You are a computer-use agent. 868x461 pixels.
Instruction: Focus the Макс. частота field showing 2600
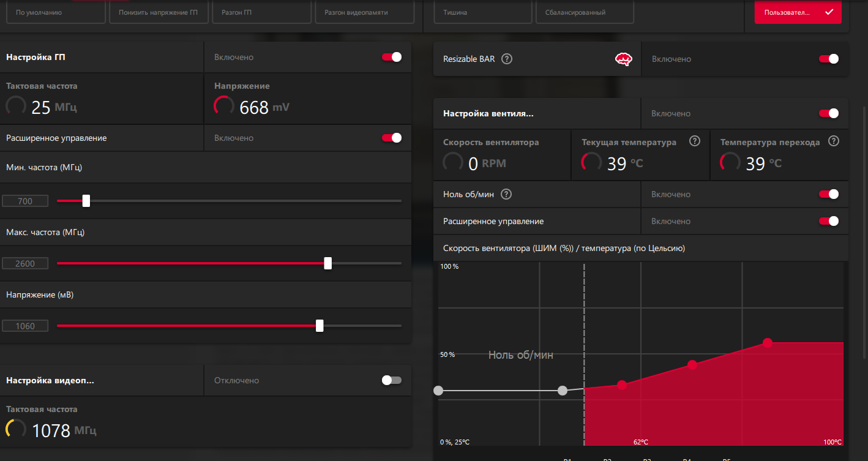[25, 263]
